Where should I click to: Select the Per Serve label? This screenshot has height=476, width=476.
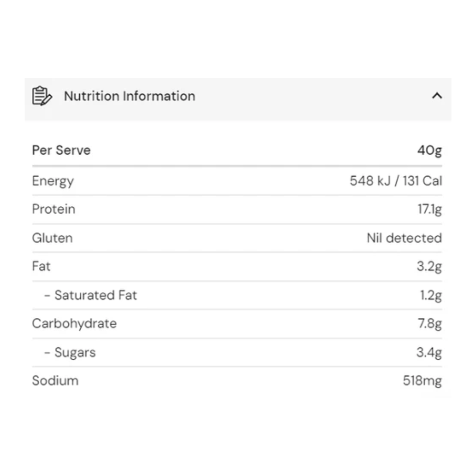(61, 150)
